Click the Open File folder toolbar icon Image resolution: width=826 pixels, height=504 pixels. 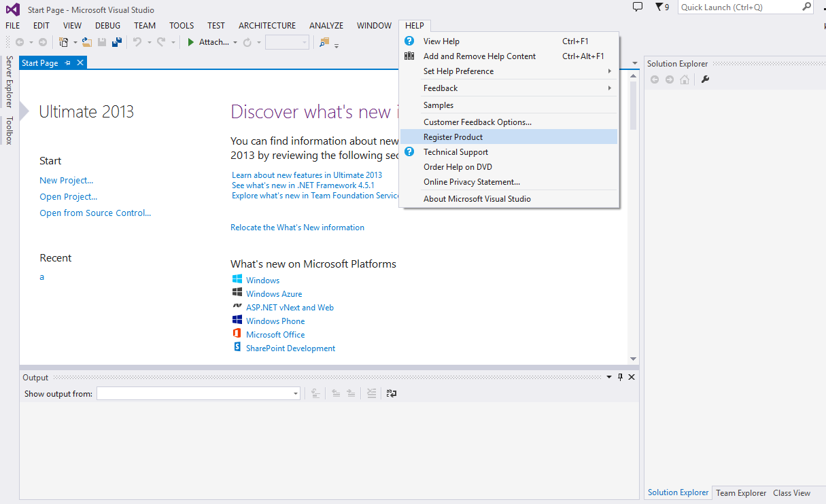[x=87, y=42]
